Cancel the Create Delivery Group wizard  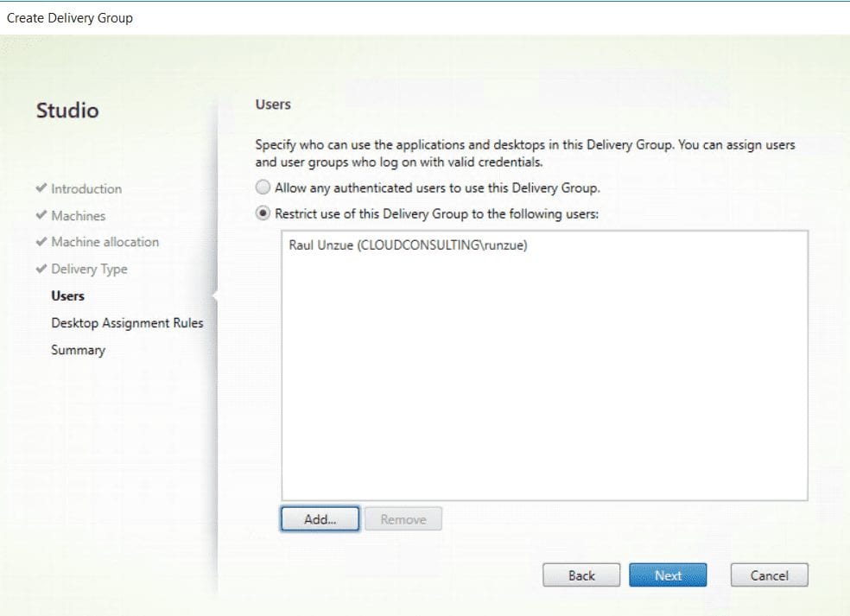pyautogui.click(x=768, y=575)
